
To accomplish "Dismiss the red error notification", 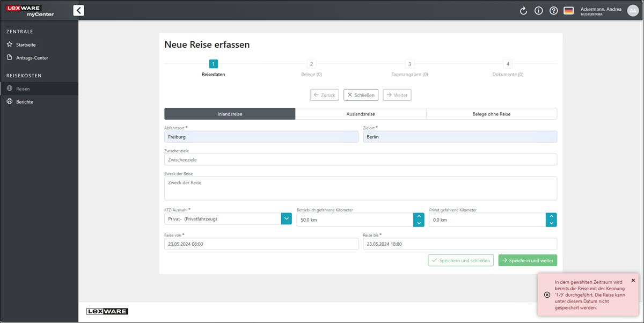I will click(x=633, y=280).
